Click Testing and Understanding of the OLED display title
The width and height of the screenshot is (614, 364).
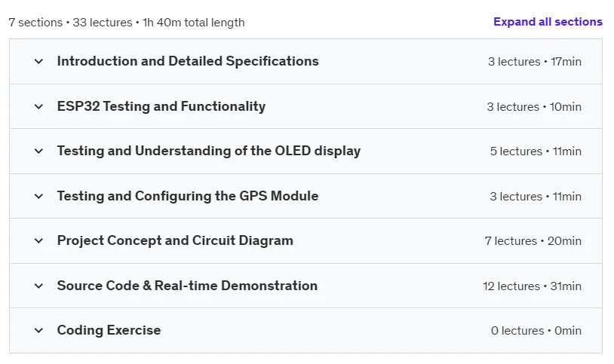209,151
